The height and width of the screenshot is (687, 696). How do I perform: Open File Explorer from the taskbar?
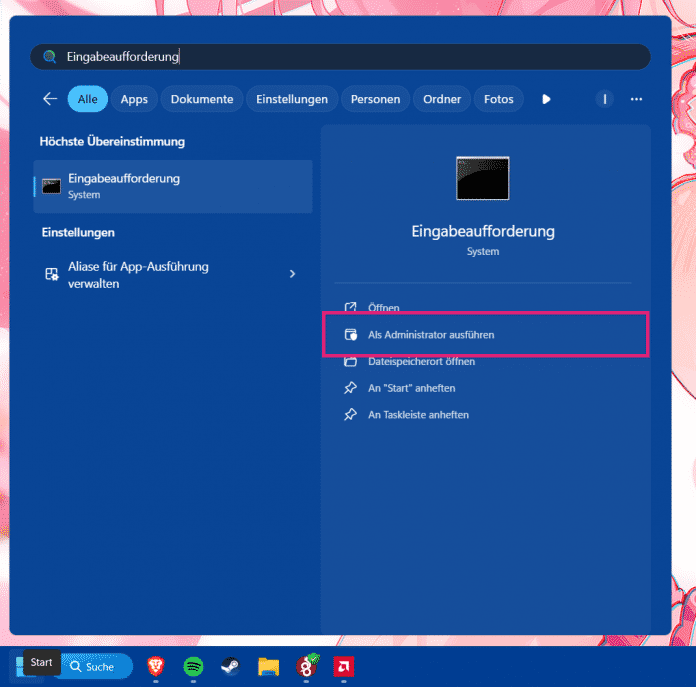coord(267,666)
